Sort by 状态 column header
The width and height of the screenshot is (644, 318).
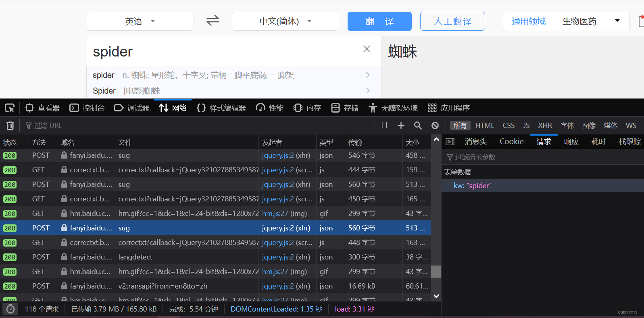click(x=14, y=142)
